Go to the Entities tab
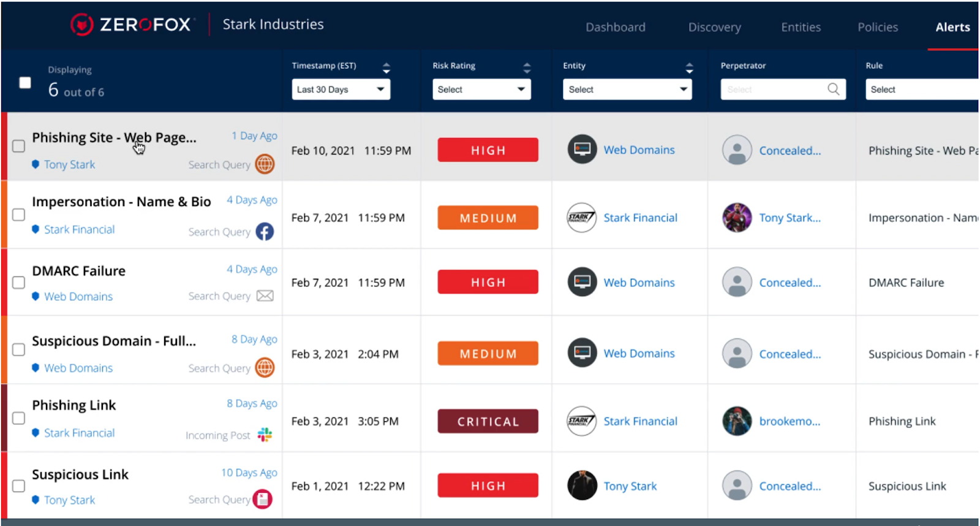980x526 pixels. tap(801, 27)
